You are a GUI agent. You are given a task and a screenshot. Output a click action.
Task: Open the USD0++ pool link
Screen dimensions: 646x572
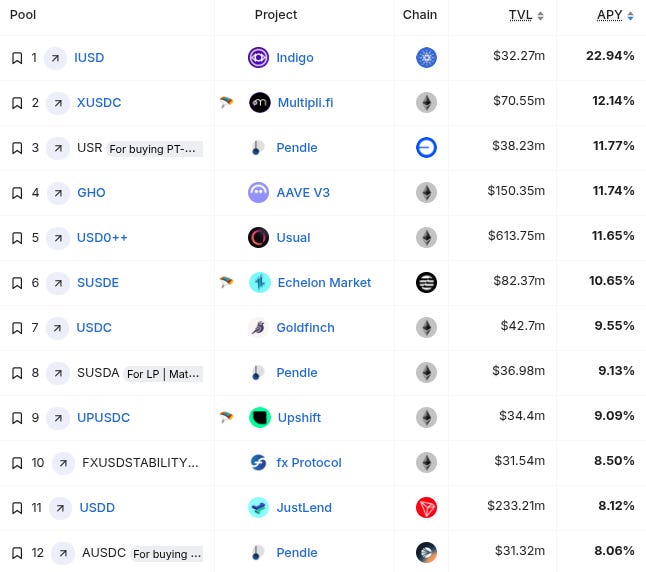pyautogui.click(x=102, y=238)
